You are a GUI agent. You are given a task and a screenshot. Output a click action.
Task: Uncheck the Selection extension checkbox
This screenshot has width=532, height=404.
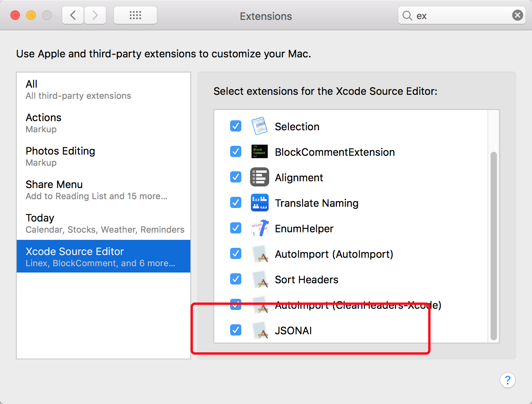click(236, 126)
